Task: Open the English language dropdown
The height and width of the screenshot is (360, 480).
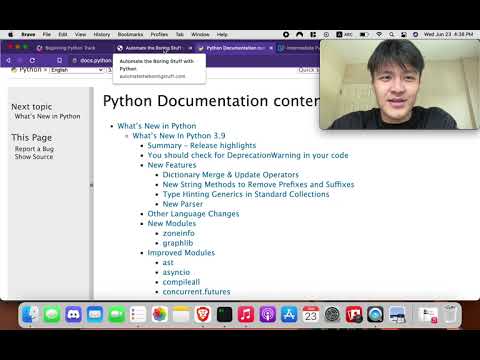Action: 77,70
